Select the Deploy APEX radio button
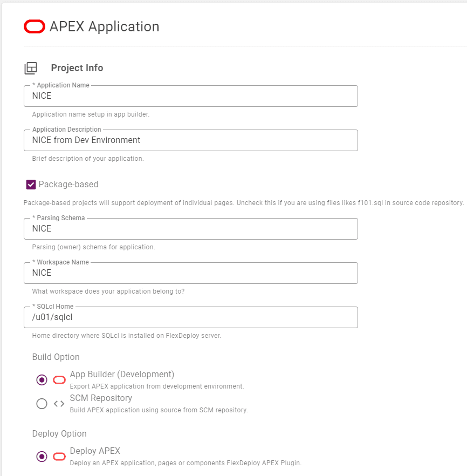Image resolution: width=467 pixels, height=476 pixels. point(42,457)
